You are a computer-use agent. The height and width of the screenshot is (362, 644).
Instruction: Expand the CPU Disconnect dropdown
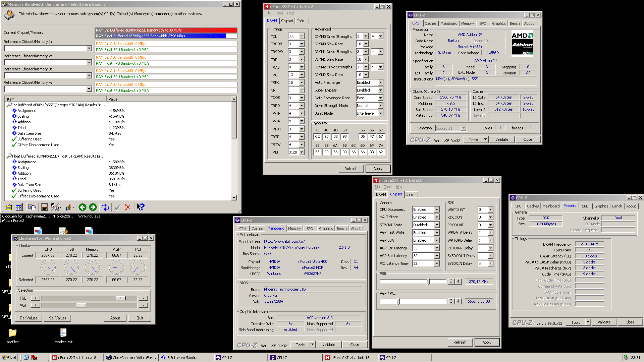437,209
